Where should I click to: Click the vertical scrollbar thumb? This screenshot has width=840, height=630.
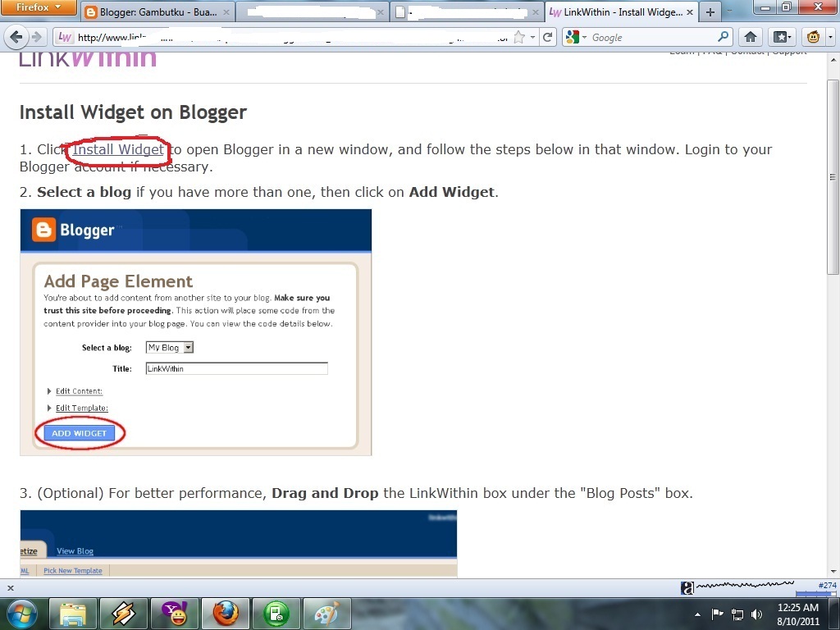(x=833, y=177)
